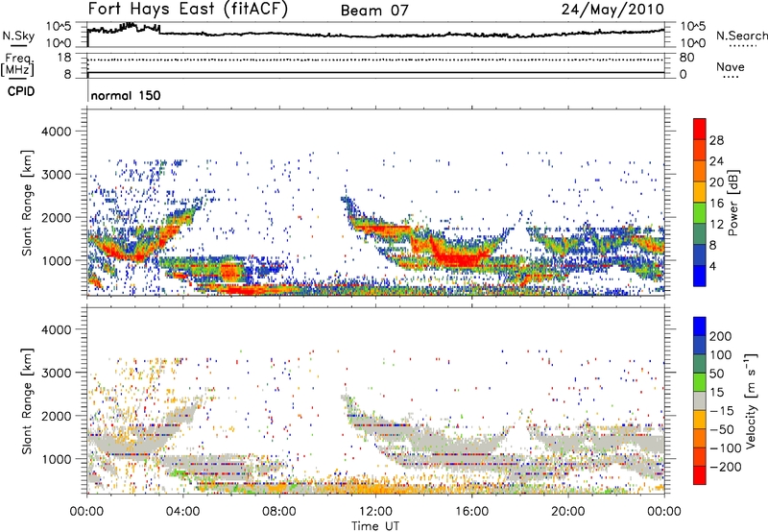
Task: Click the red high-power echo near 16:00 UT
Action: coord(463,258)
